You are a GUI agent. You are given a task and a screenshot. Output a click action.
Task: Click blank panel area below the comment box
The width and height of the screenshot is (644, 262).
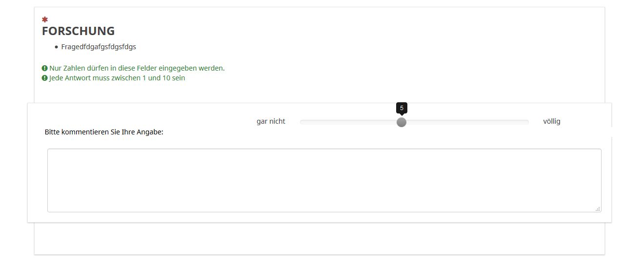click(x=320, y=239)
